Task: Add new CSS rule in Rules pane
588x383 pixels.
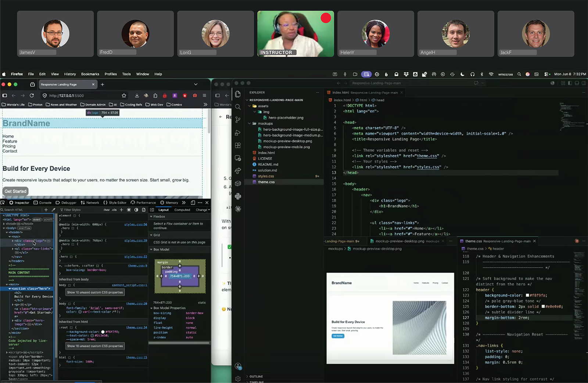Action: [121, 210]
